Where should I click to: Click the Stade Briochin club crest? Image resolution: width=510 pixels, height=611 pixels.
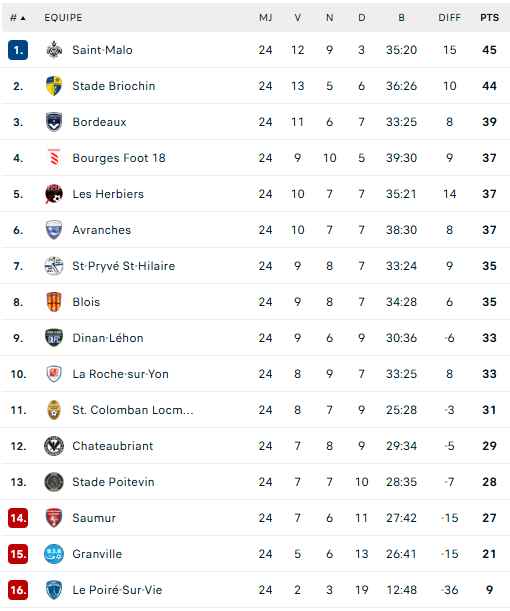click(54, 86)
